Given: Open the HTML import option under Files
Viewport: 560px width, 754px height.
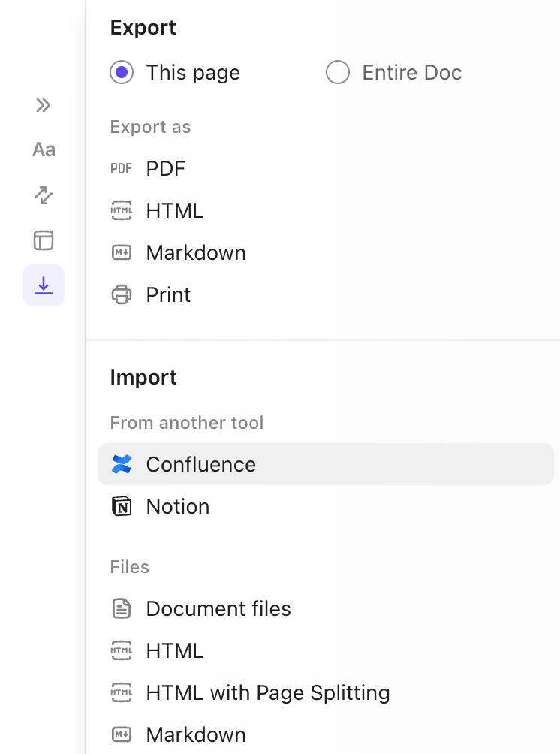Looking at the screenshot, I should pyautogui.click(x=173, y=650).
